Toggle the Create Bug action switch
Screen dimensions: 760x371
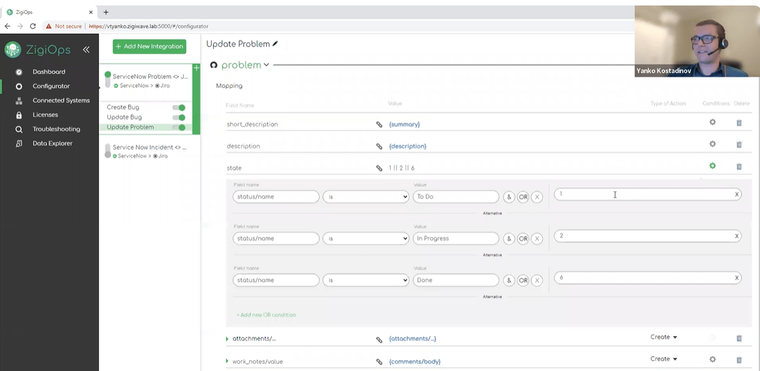tap(179, 108)
